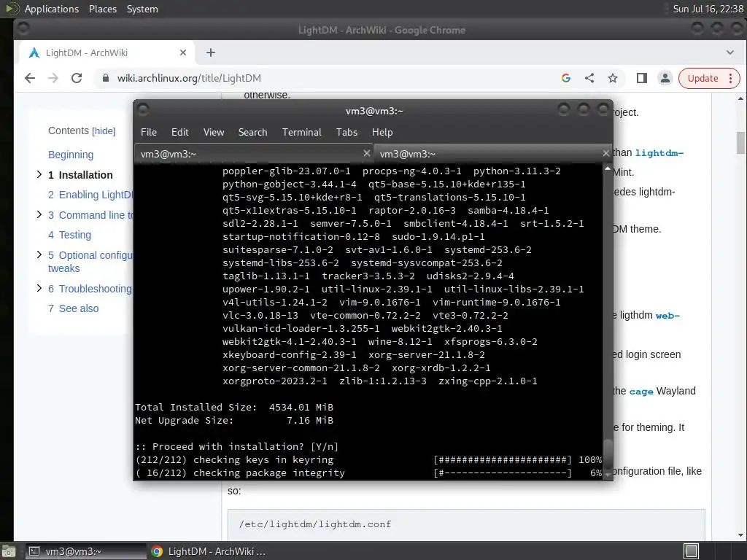The image size is (747, 560).
Task: Click the lightdm- package link in article
Action: coord(659,153)
